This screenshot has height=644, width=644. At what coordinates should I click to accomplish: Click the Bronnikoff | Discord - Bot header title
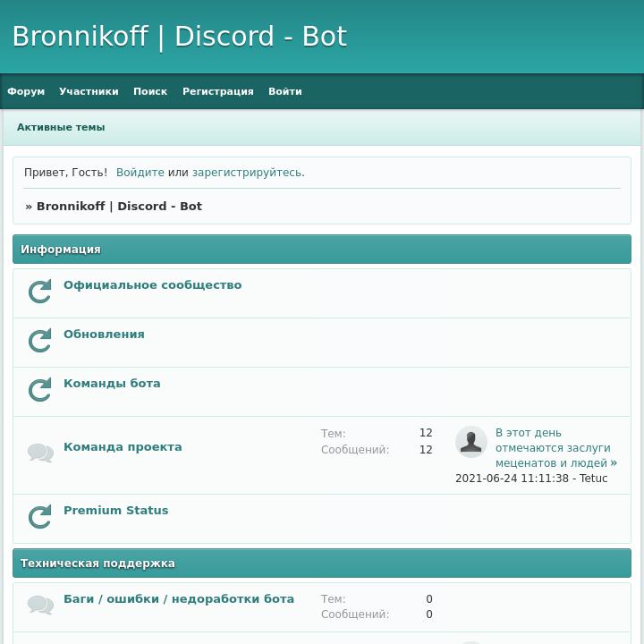[x=180, y=36]
